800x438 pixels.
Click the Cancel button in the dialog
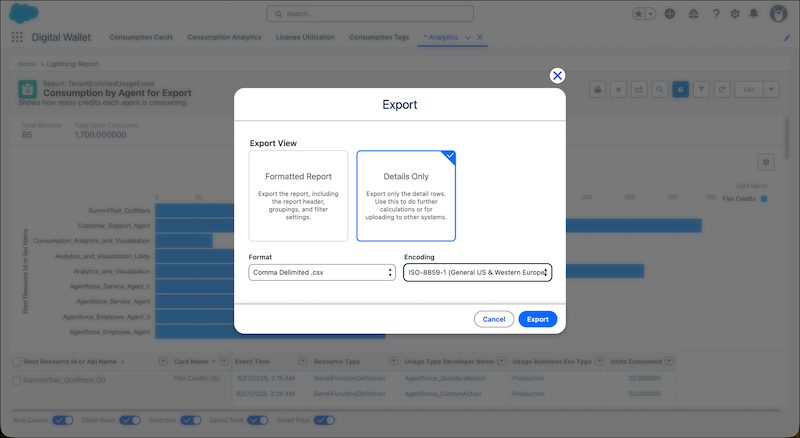(x=494, y=319)
